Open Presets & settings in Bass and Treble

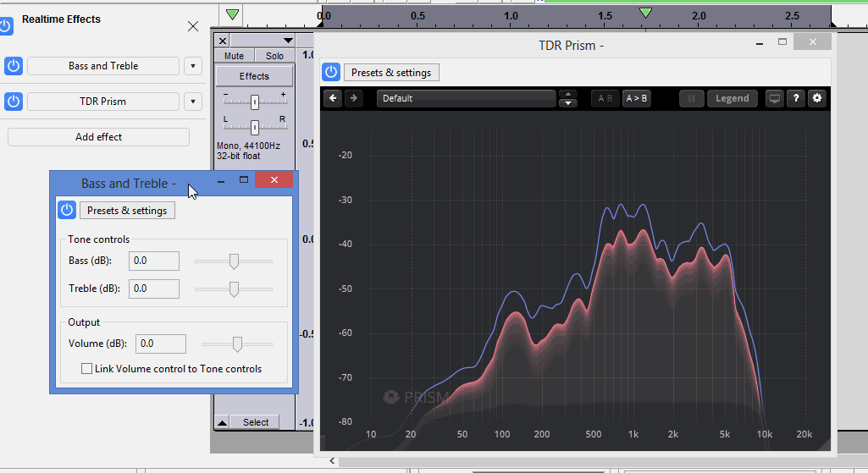pos(127,210)
